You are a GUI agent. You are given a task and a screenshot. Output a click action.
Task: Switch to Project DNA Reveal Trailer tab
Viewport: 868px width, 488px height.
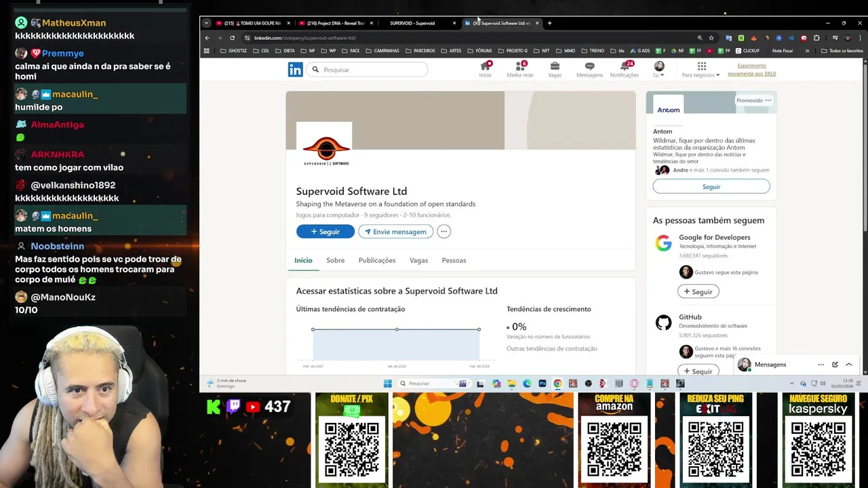point(336,23)
